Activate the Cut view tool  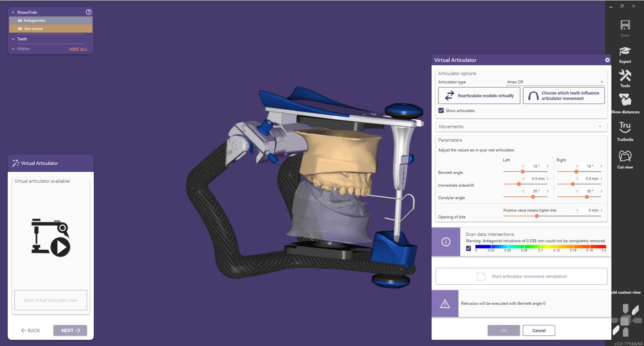625,156
